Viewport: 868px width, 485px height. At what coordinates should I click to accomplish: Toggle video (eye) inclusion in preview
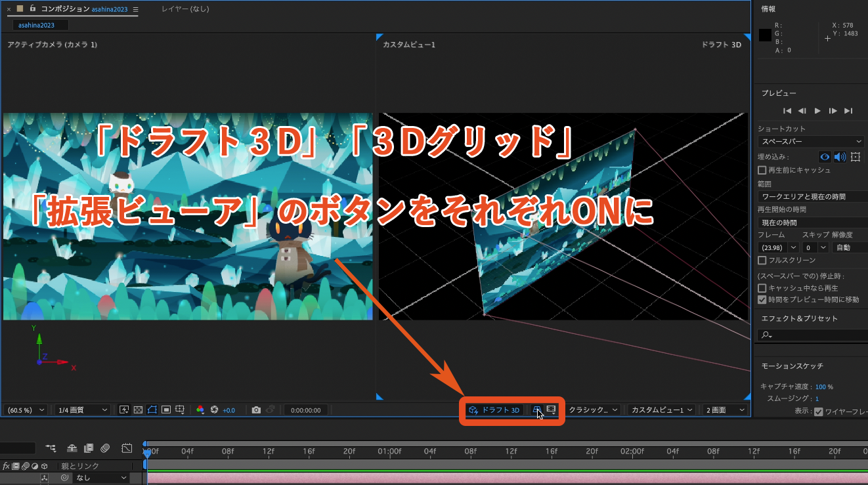pos(825,157)
